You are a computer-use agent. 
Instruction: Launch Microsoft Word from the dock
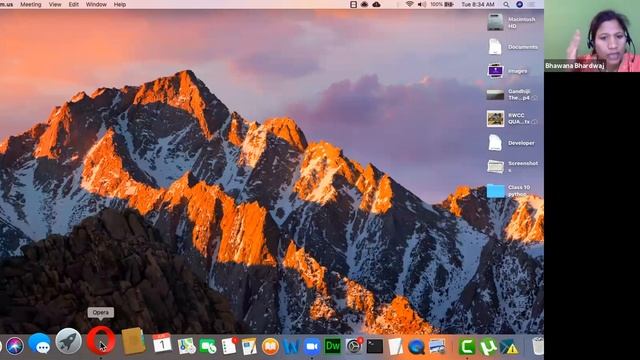click(291, 346)
